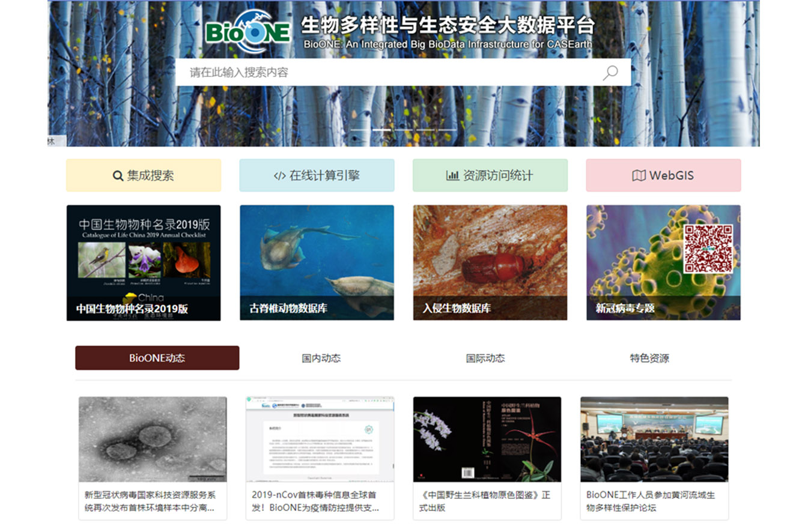805x532 pixels.
Task: Switch to 国际动态 tab
Action: coord(485,358)
